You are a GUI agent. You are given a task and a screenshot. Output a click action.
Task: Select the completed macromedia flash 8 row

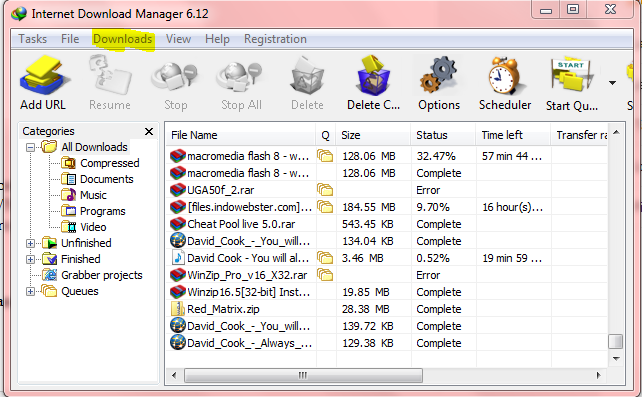pos(387,173)
